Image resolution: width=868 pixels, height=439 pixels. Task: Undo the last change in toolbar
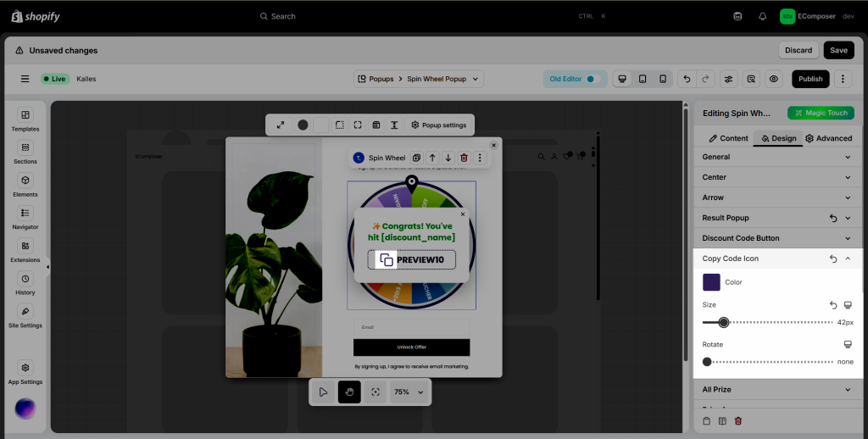click(687, 79)
